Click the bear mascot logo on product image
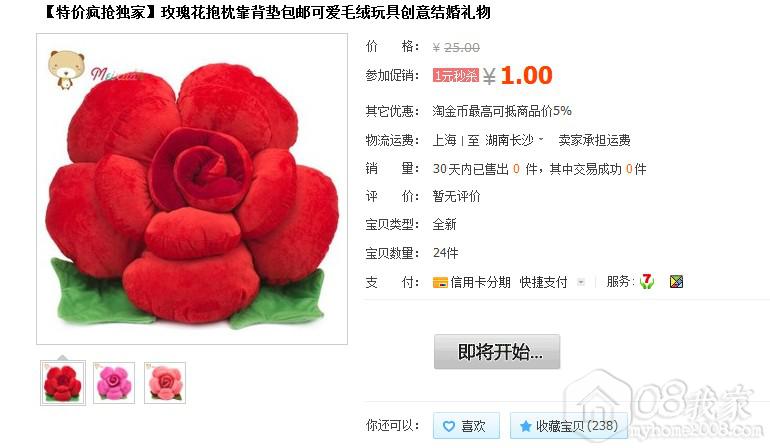The width and height of the screenshot is (770, 448). pos(66,69)
